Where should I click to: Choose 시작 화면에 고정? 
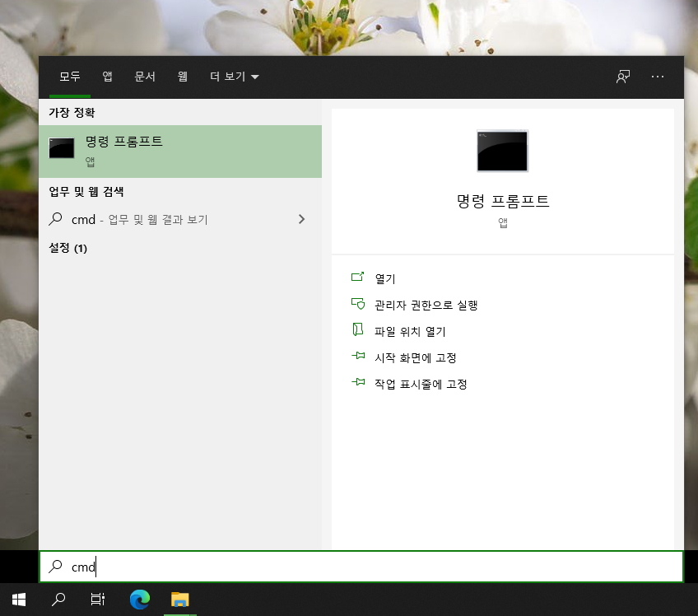416,357
